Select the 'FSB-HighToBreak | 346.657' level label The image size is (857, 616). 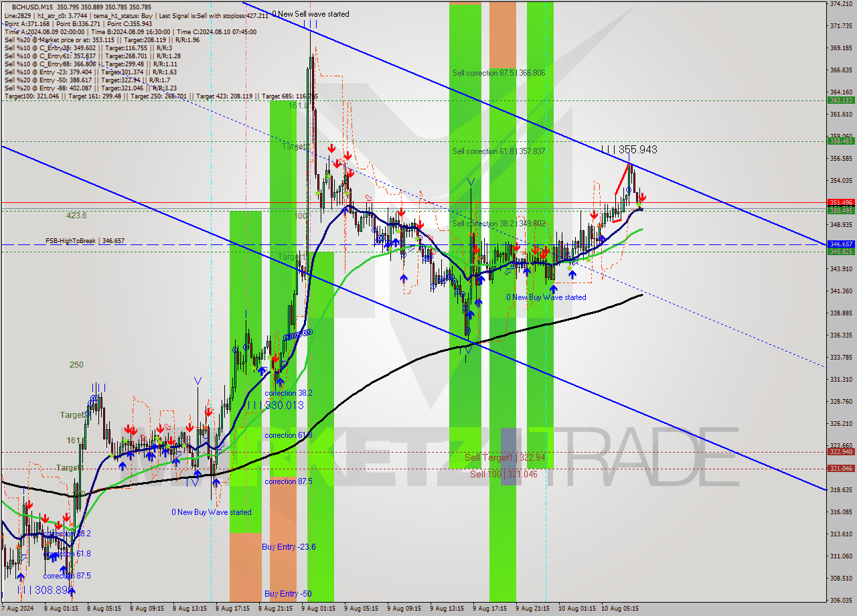click(85, 240)
